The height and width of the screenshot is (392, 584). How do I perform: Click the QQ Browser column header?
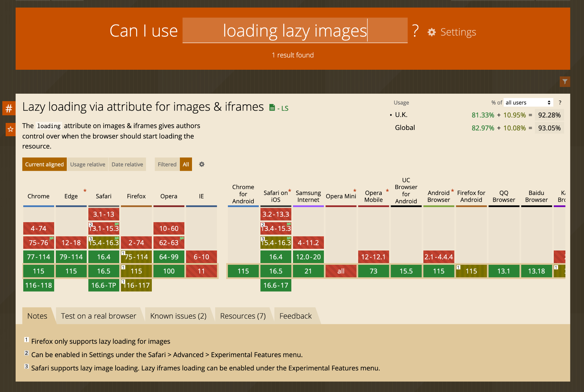point(504,196)
